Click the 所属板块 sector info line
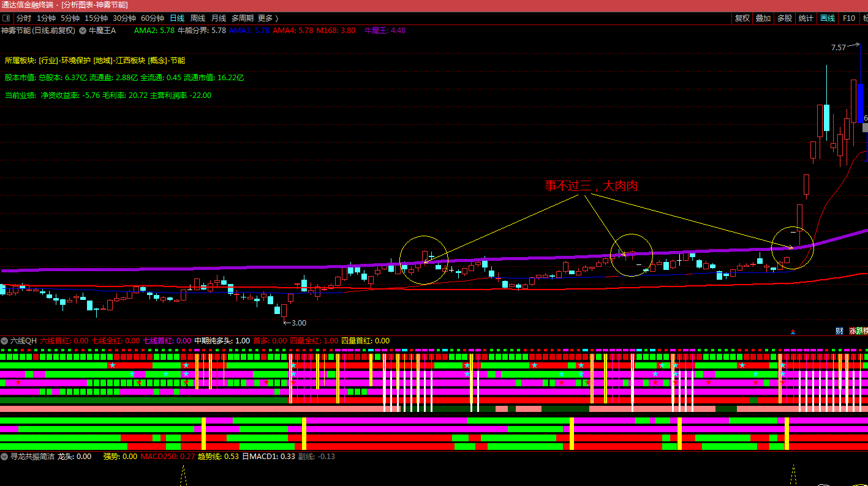868x486 pixels. [95, 61]
